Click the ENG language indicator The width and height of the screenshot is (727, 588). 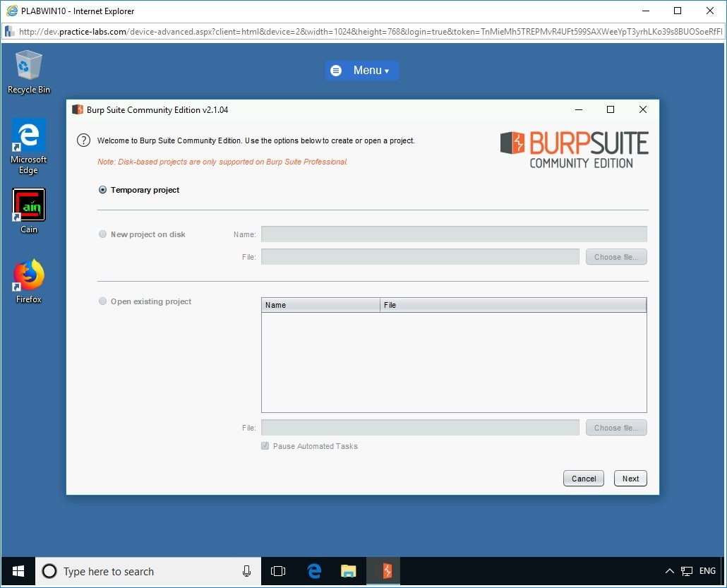tap(707, 571)
